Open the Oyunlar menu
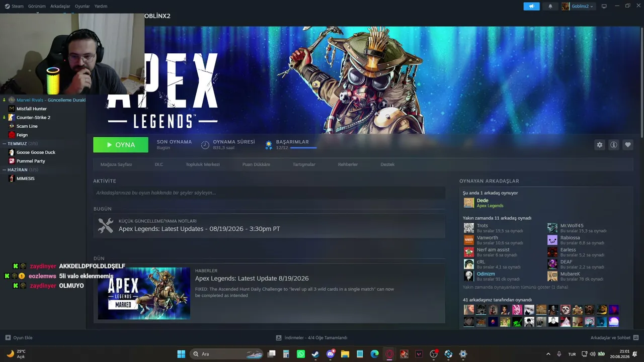Viewport: 644px width, 362px height. pyautogui.click(x=83, y=6)
